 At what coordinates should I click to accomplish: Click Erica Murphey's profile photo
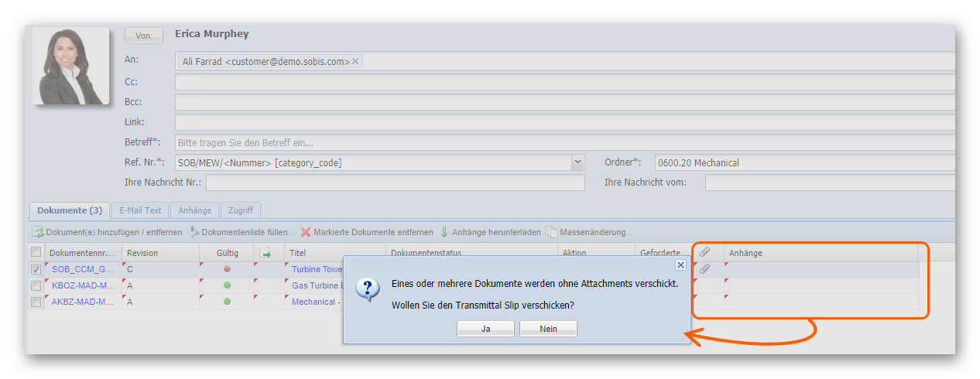(x=70, y=66)
